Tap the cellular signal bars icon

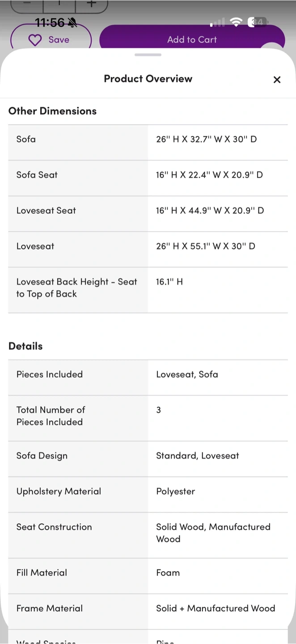[x=217, y=22]
